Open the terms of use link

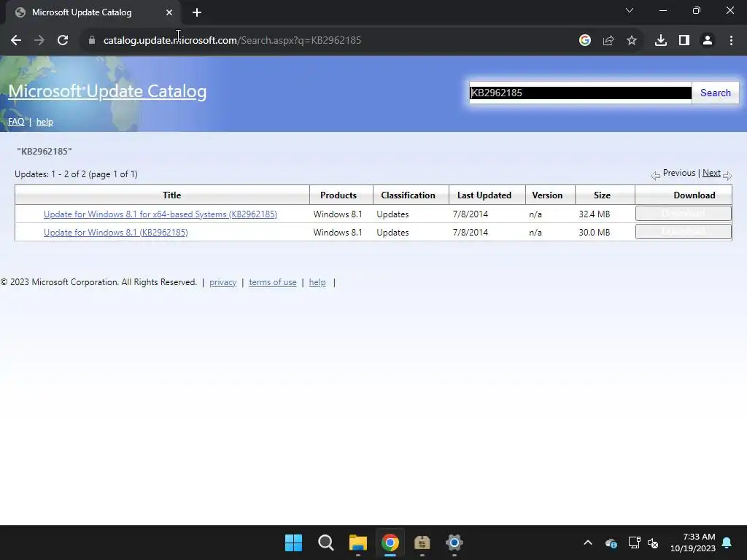tap(273, 282)
